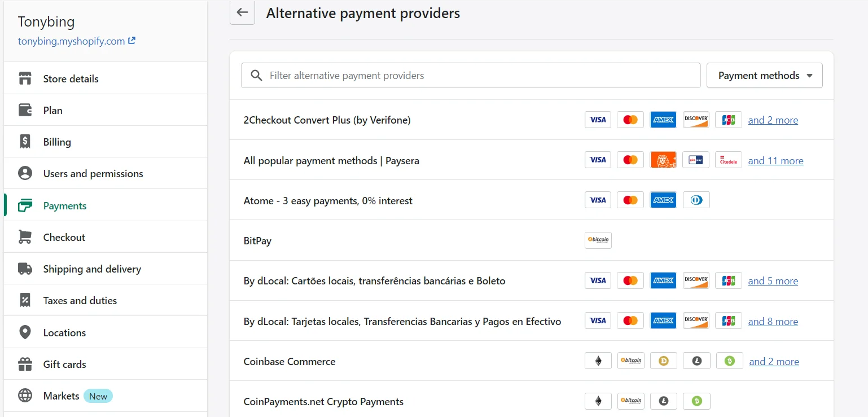Image resolution: width=868 pixels, height=417 pixels.
Task: Click the Markets globe icon
Action: click(25, 396)
